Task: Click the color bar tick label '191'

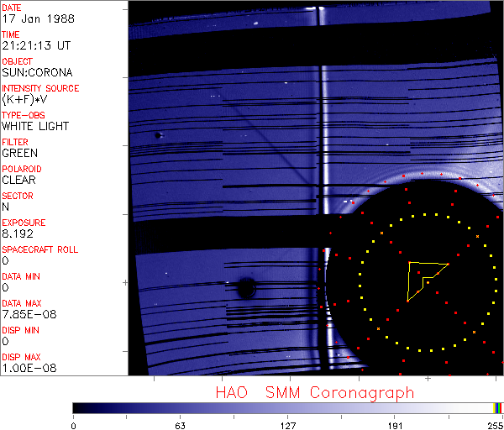Action: [x=395, y=426]
